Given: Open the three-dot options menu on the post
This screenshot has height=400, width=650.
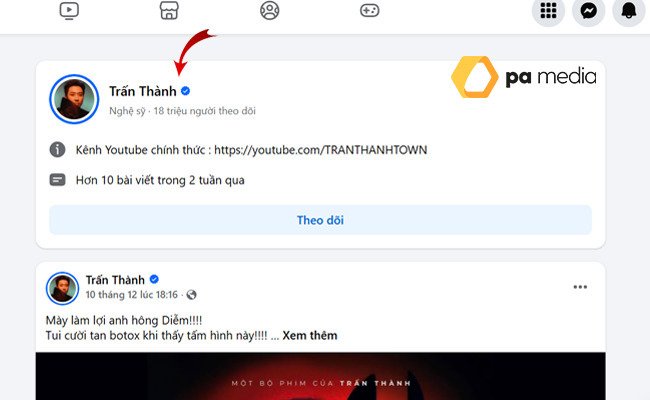Looking at the screenshot, I should [x=580, y=287].
